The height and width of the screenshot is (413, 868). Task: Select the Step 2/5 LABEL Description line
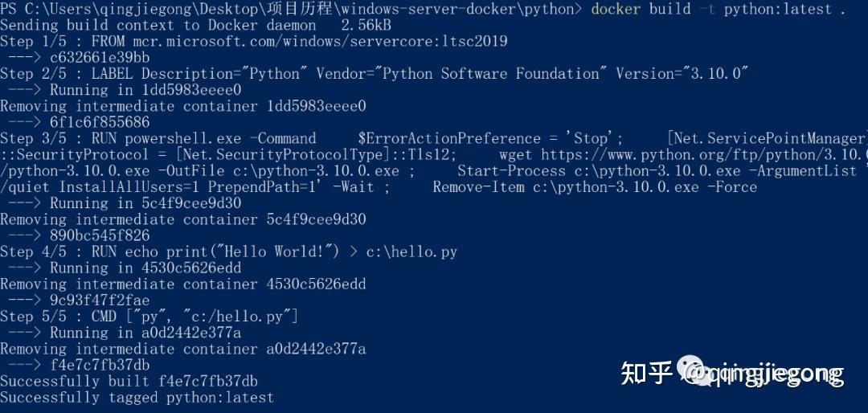click(x=374, y=73)
